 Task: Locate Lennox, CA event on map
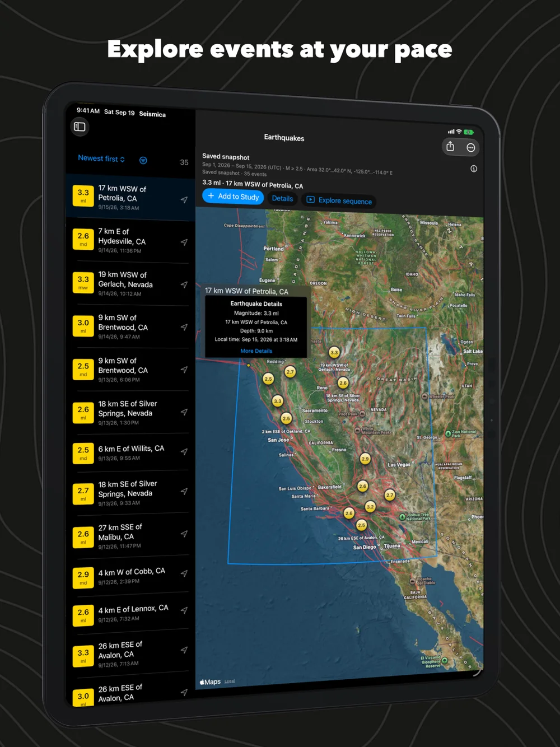184,611
